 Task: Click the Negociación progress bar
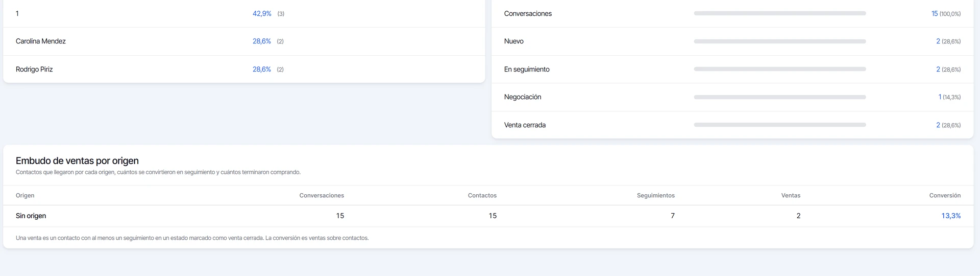[780, 97]
